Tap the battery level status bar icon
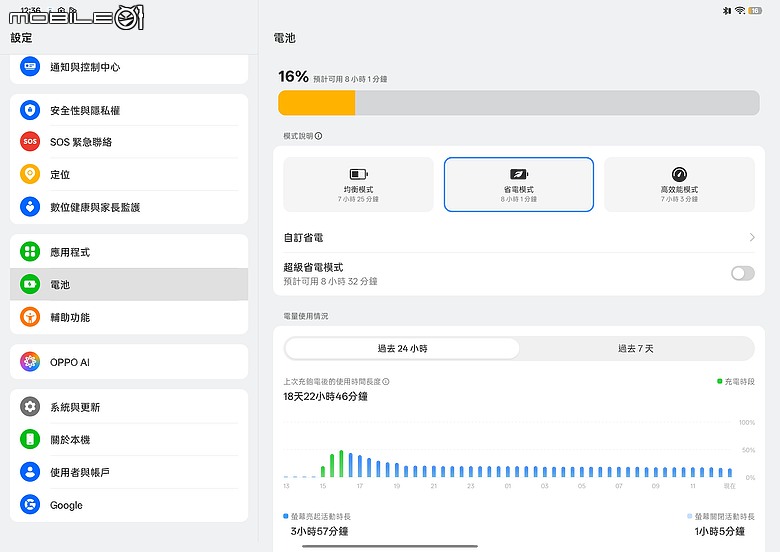The height and width of the screenshot is (552, 780). 755,10
